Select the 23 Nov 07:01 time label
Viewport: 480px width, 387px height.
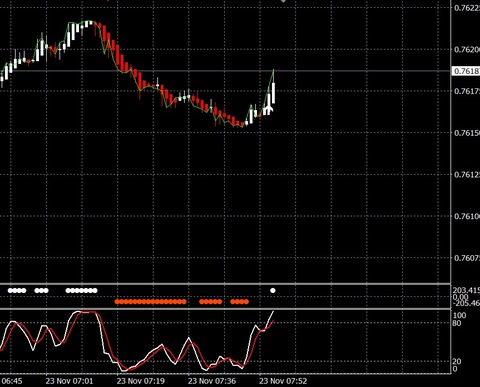[69, 381]
